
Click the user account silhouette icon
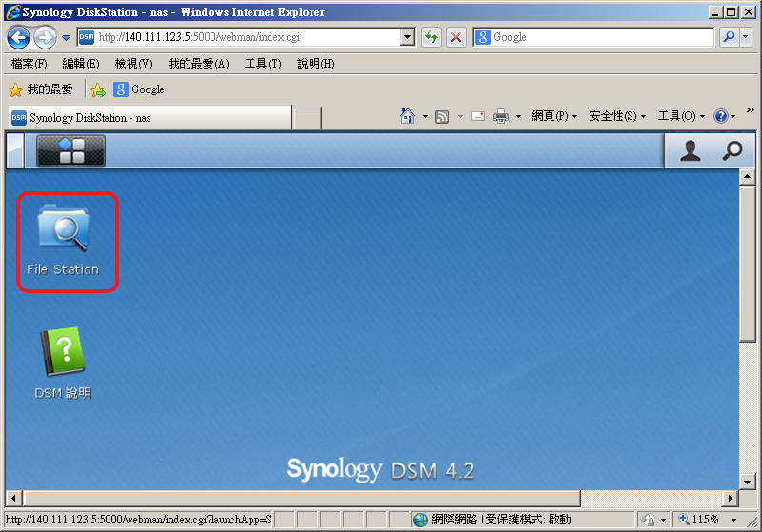690,151
